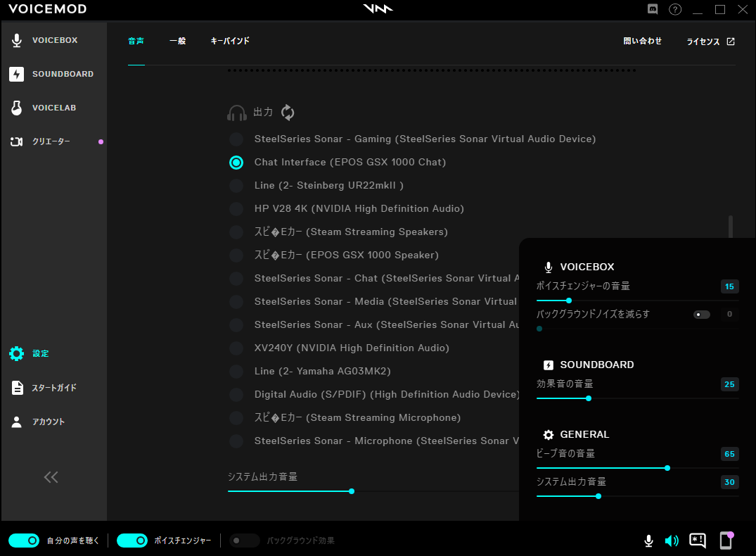The width and height of the screenshot is (756, 556).
Task: Select SteelSeries Sonar - Chat output
Action: 236,279
